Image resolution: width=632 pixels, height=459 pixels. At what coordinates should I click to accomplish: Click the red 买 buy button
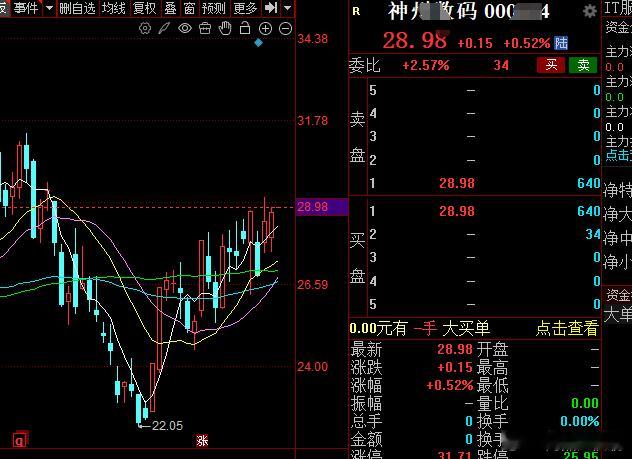551,65
